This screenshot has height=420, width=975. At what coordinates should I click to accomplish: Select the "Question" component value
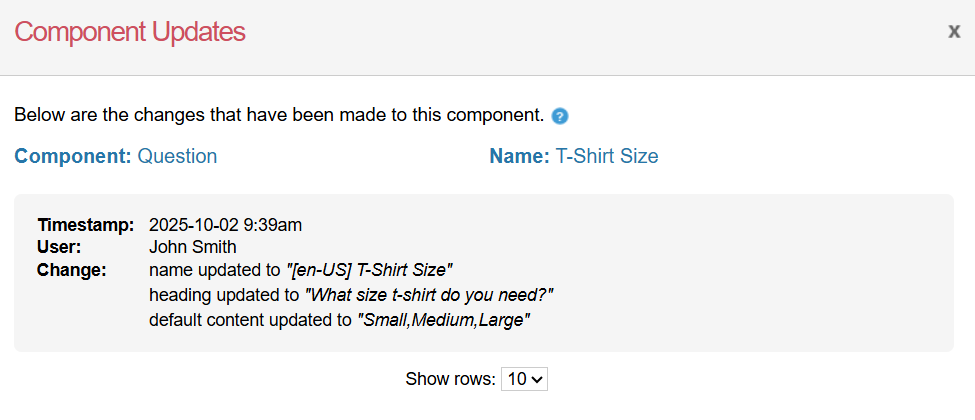[x=177, y=156]
